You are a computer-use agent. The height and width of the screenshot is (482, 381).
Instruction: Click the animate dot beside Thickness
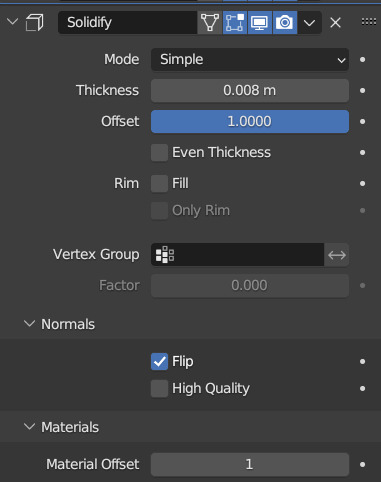[x=363, y=91]
